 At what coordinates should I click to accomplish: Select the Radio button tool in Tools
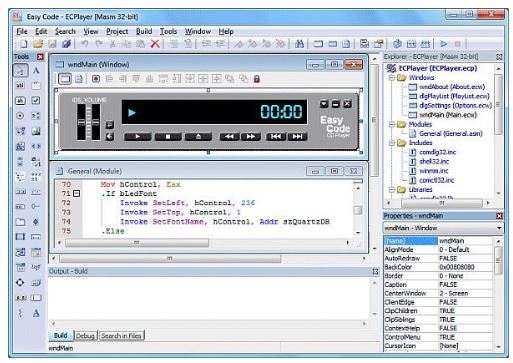20,116
